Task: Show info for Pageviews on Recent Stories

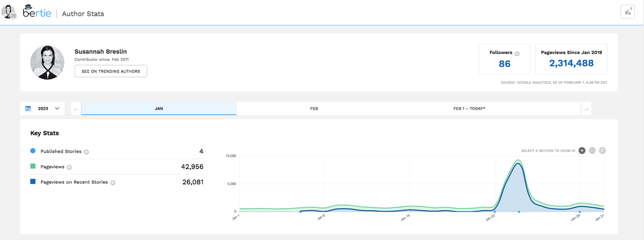Action: pyautogui.click(x=113, y=183)
